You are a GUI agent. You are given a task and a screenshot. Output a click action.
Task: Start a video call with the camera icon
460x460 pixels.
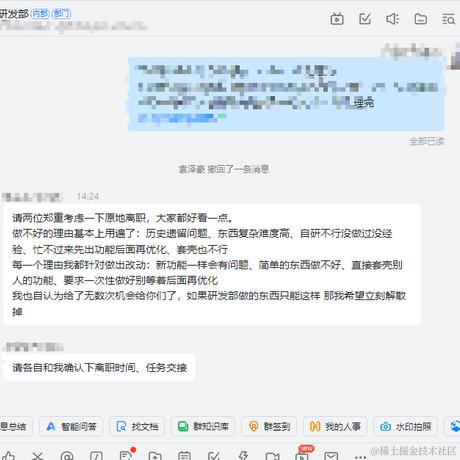(272, 456)
